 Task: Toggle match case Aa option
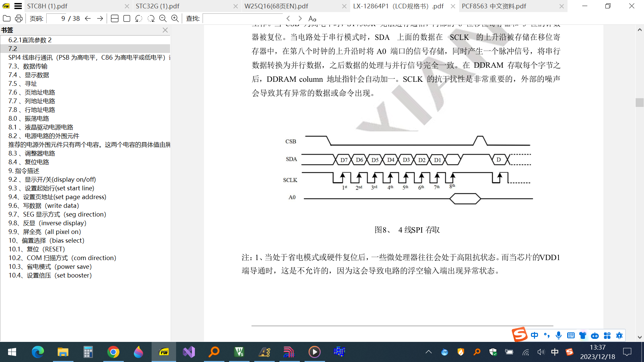pyautogui.click(x=312, y=18)
